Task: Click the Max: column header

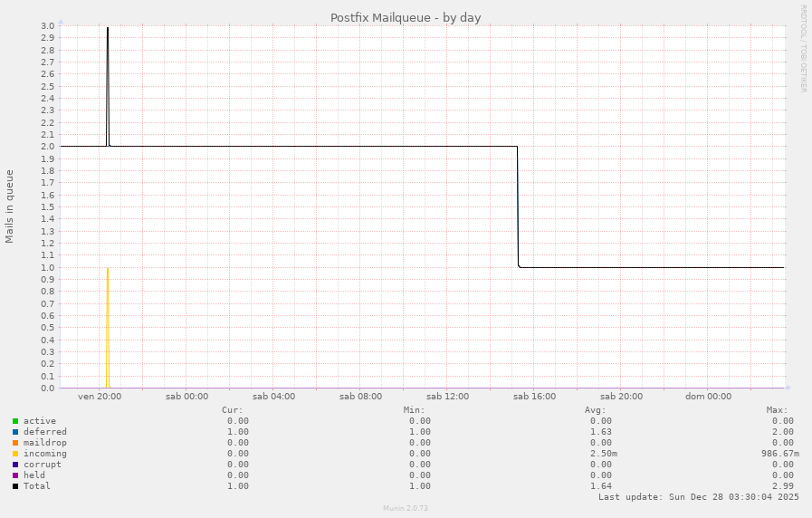Action: (x=778, y=410)
